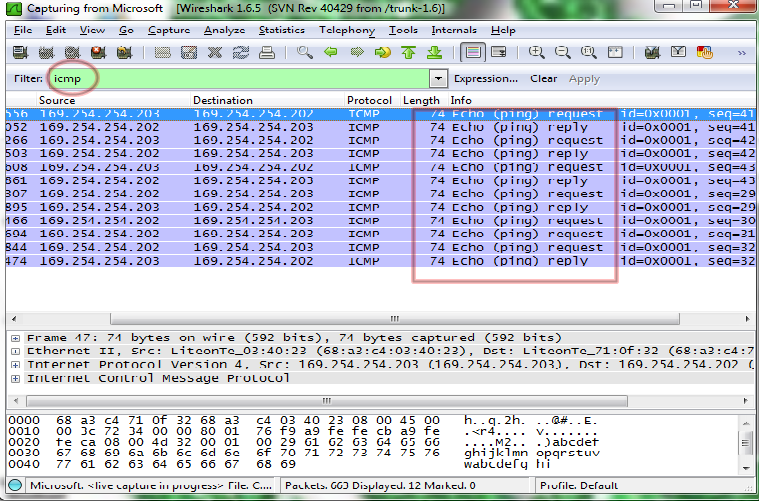This screenshot has width=759, height=501.
Task: Click the Apply filter button
Action: [x=584, y=79]
